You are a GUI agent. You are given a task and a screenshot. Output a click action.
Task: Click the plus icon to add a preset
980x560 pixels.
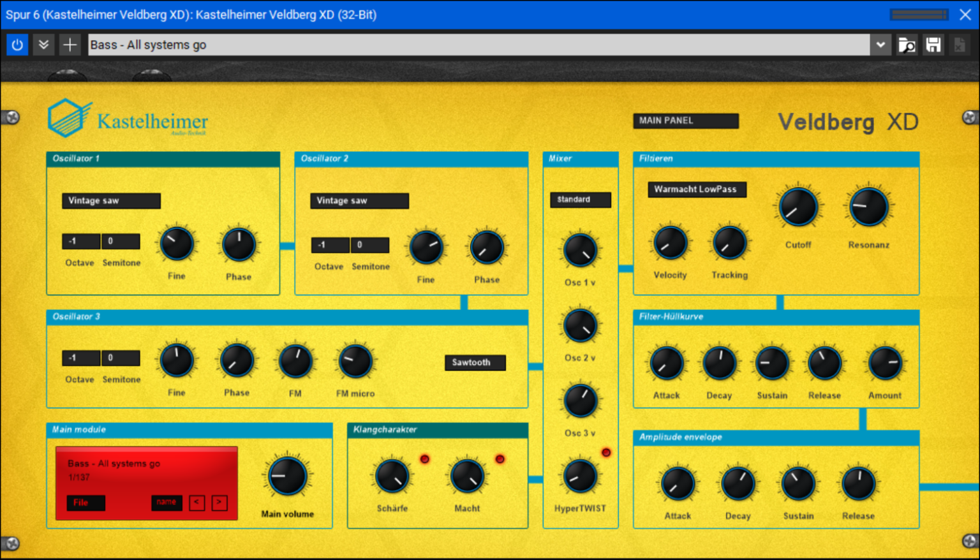coord(70,45)
